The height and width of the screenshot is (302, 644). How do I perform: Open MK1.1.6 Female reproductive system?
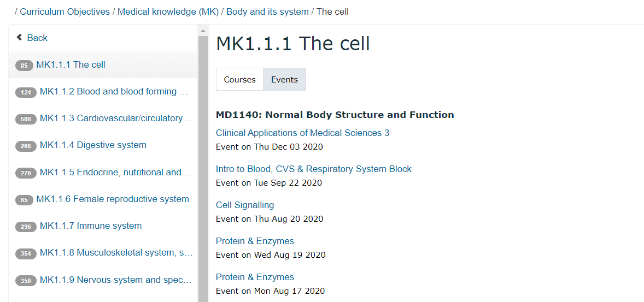click(113, 199)
